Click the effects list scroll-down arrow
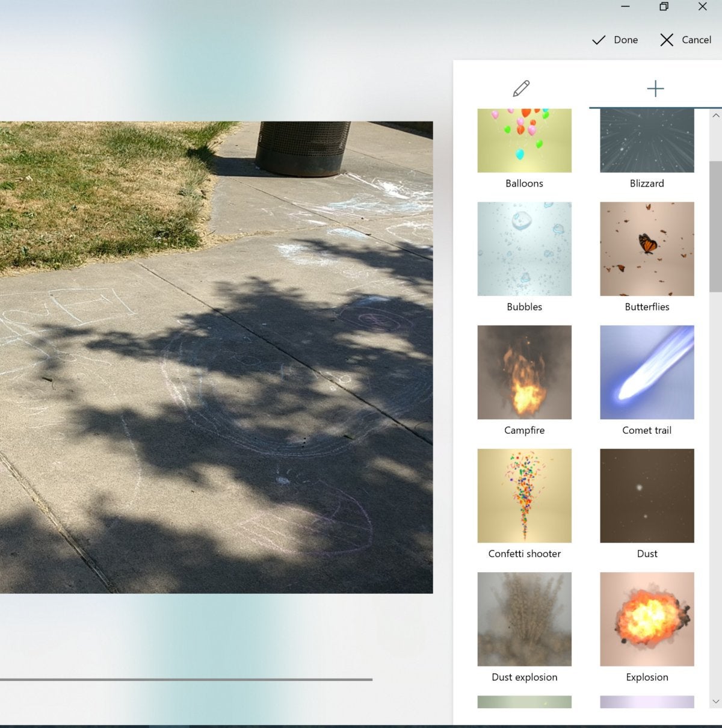 click(715, 702)
